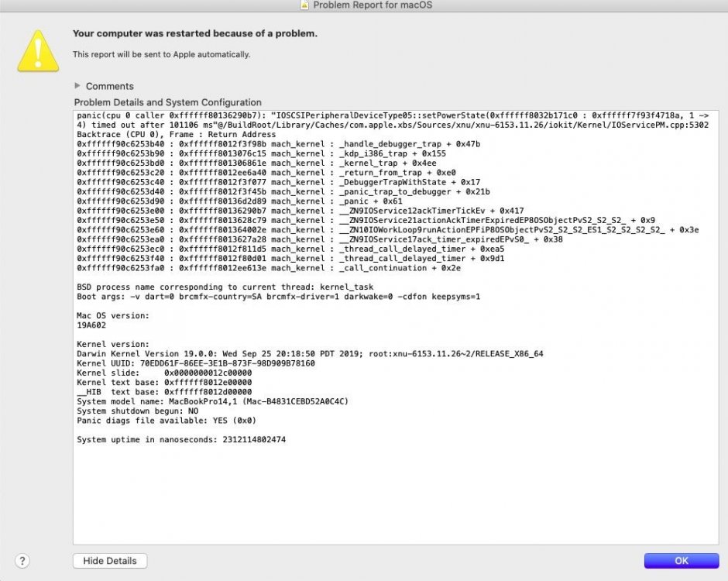Click the yellow warning triangle icon
Viewport: 728px width, 581px height.
[x=38, y=51]
